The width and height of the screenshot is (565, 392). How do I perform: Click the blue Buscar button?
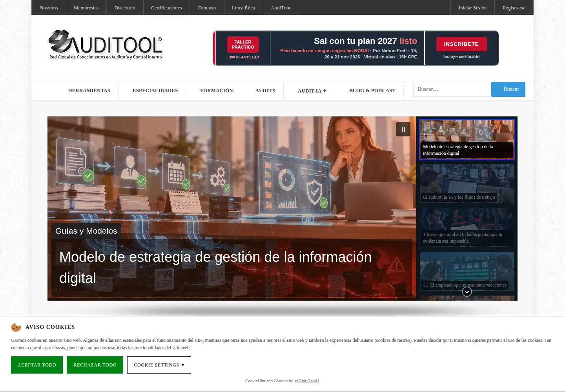point(508,89)
